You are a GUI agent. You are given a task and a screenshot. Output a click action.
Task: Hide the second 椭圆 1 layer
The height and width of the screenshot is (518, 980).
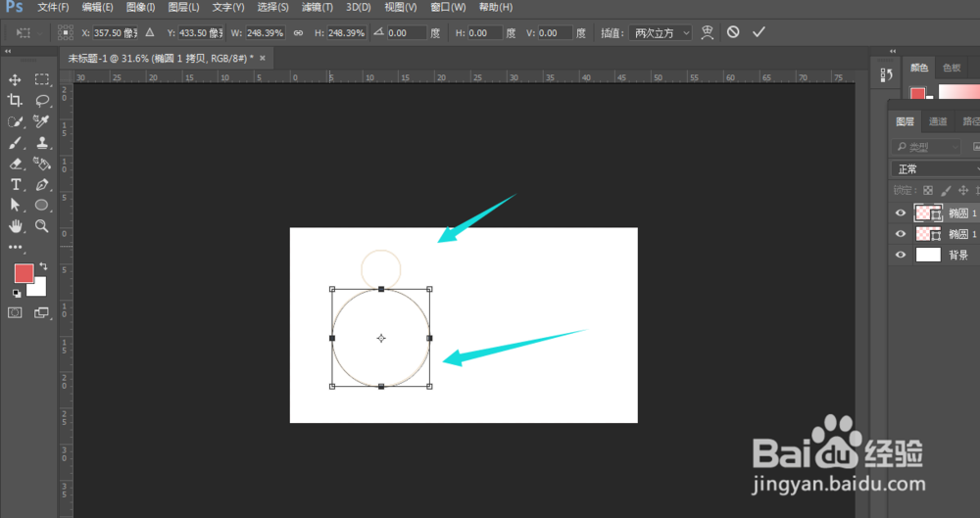click(x=900, y=234)
